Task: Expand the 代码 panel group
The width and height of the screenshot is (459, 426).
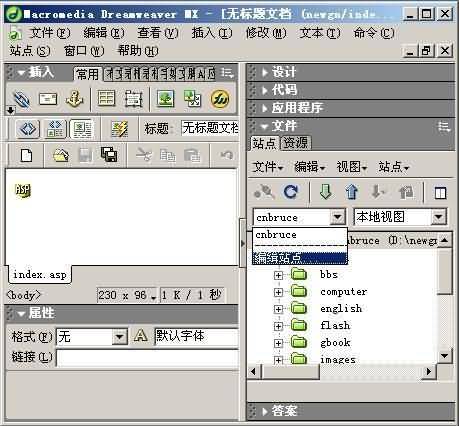Action: click(265, 90)
